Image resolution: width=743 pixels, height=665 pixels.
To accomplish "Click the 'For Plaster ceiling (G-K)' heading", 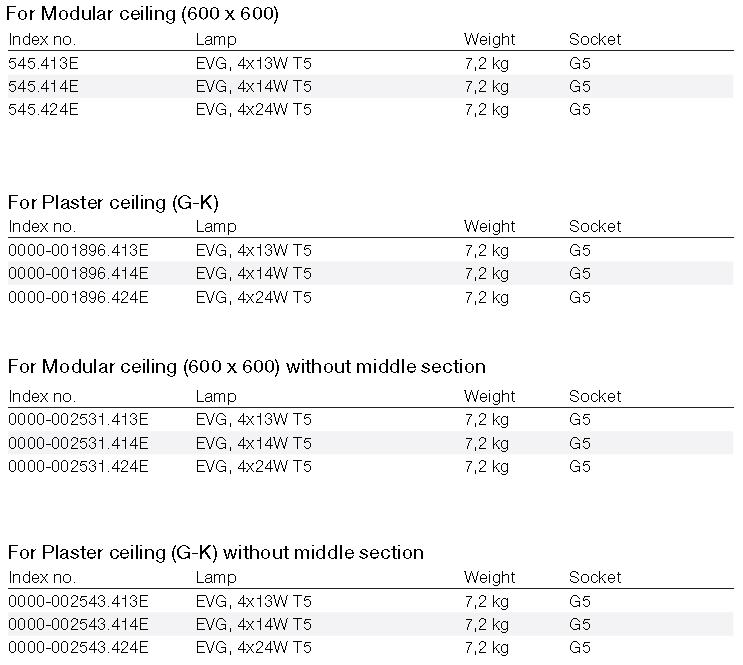I will coord(113,202).
